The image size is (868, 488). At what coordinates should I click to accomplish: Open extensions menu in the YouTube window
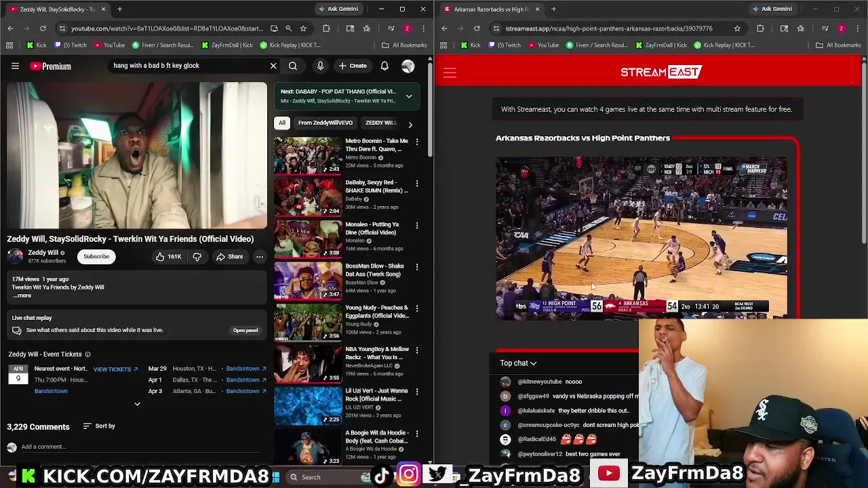tap(326, 28)
